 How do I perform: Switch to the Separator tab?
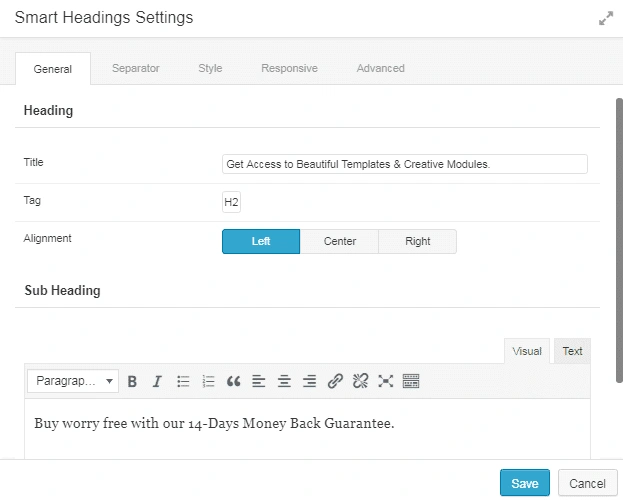pos(135,68)
